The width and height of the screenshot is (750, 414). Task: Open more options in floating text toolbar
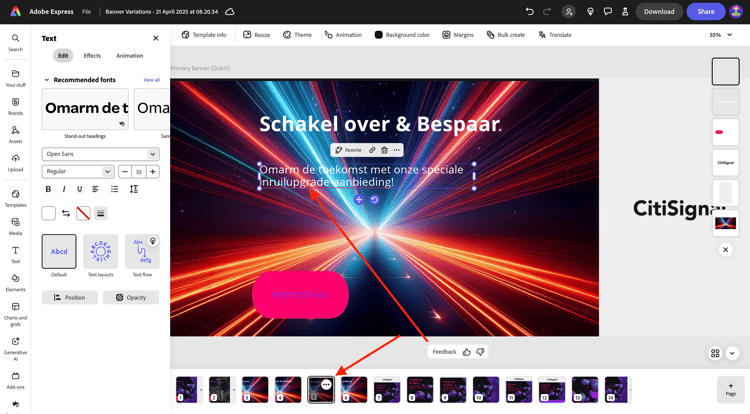point(397,150)
